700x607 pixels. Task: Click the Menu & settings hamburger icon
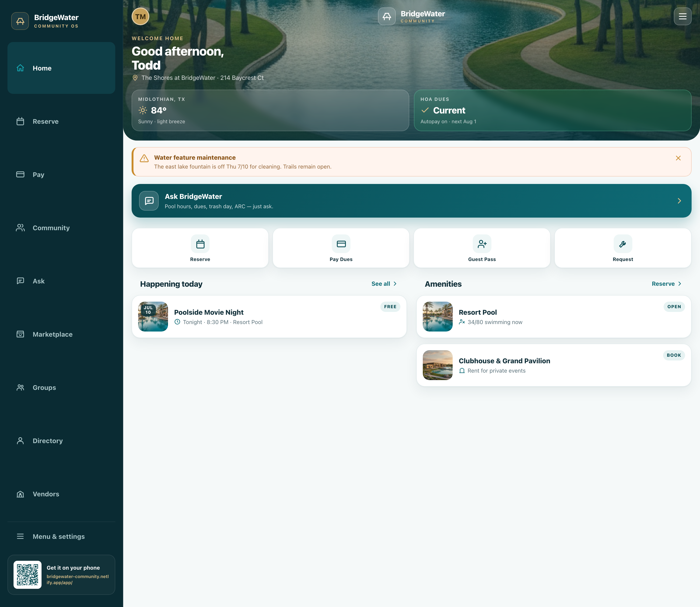coord(20,536)
